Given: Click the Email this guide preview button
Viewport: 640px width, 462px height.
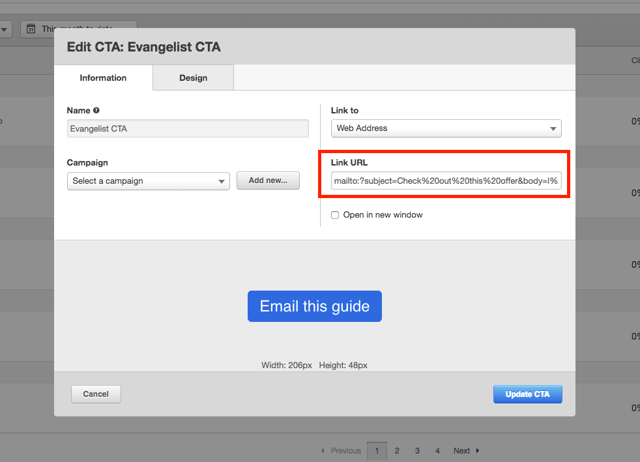Looking at the screenshot, I should click(x=315, y=306).
